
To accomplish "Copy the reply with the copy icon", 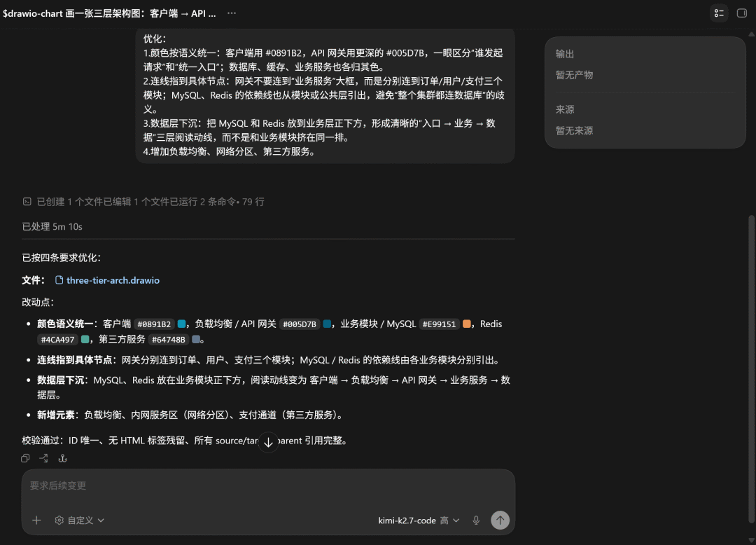I will point(26,458).
